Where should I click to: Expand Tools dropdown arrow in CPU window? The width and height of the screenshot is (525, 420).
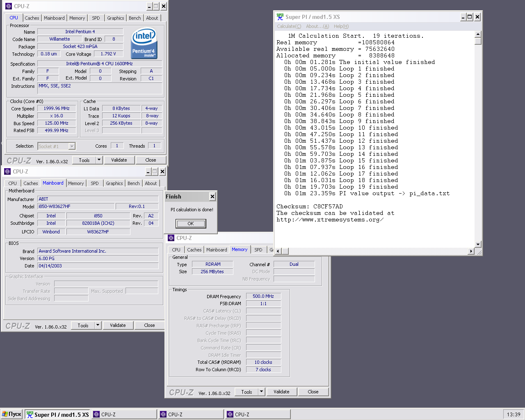click(99, 160)
